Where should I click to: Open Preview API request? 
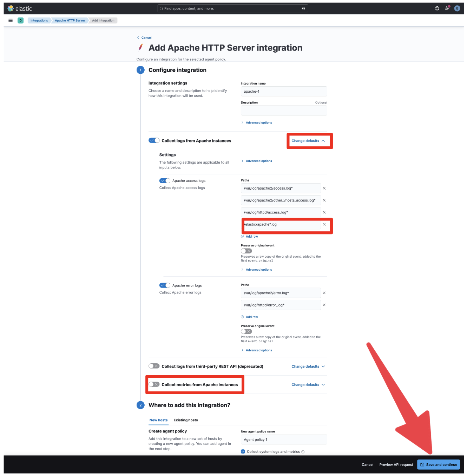pyautogui.click(x=396, y=465)
